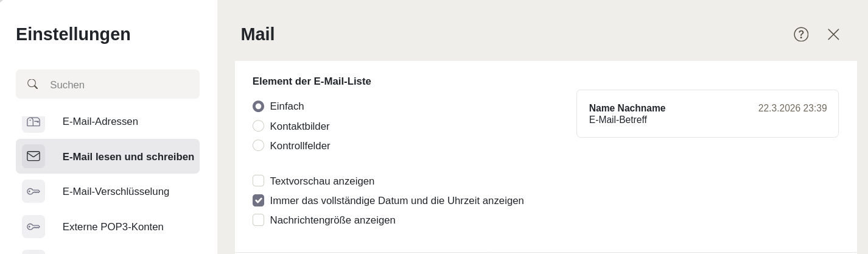This screenshot has height=254, width=868.
Task: Go to Externe POP3-Konten settings
Action: click(113, 227)
